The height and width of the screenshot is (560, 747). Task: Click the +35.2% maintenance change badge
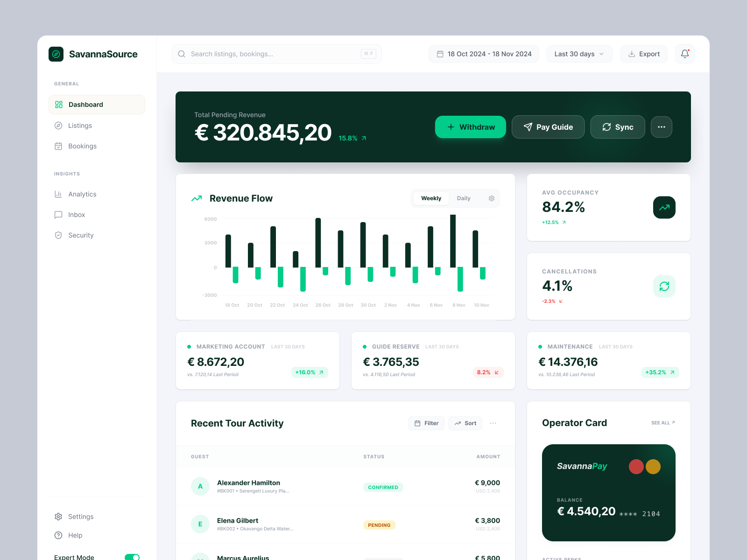660,372
